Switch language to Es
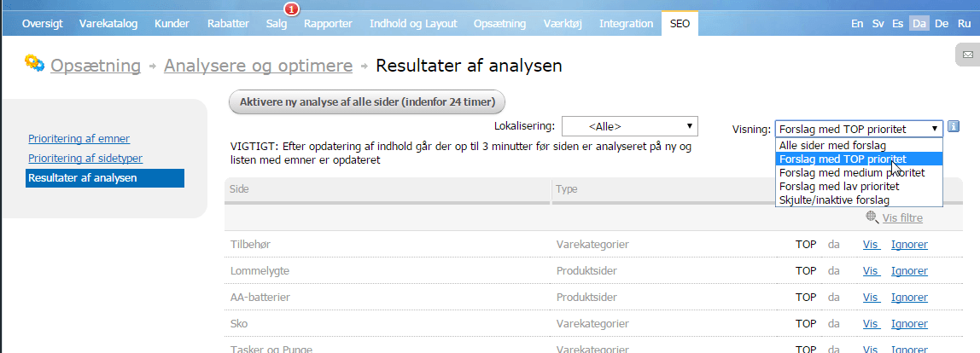This screenshot has height=353, width=980. coord(897,24)
